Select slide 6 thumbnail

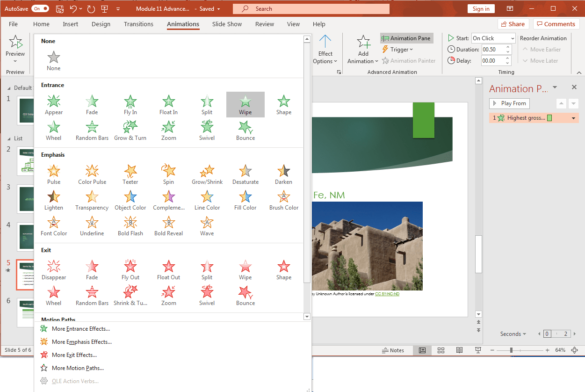pos(25,313)
